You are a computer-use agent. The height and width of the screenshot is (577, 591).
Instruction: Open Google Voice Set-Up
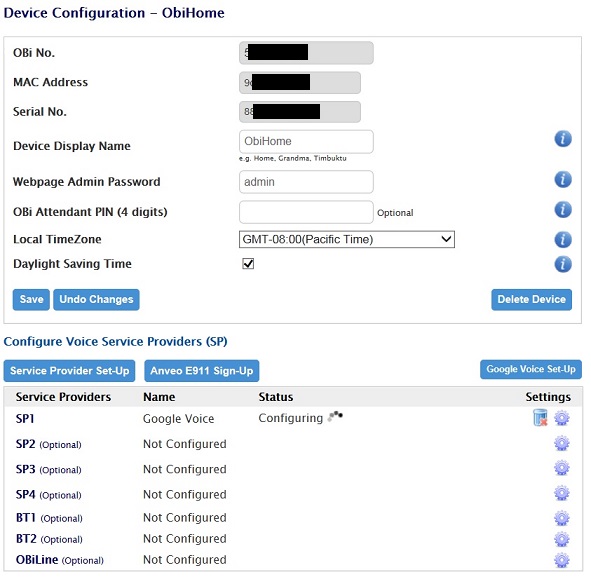tap(531, 369)
